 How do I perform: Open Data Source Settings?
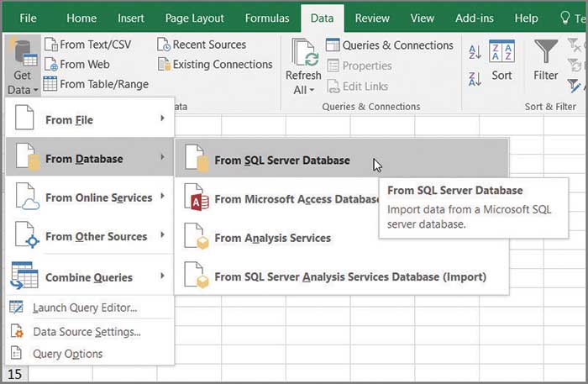(x=87, y=331)
